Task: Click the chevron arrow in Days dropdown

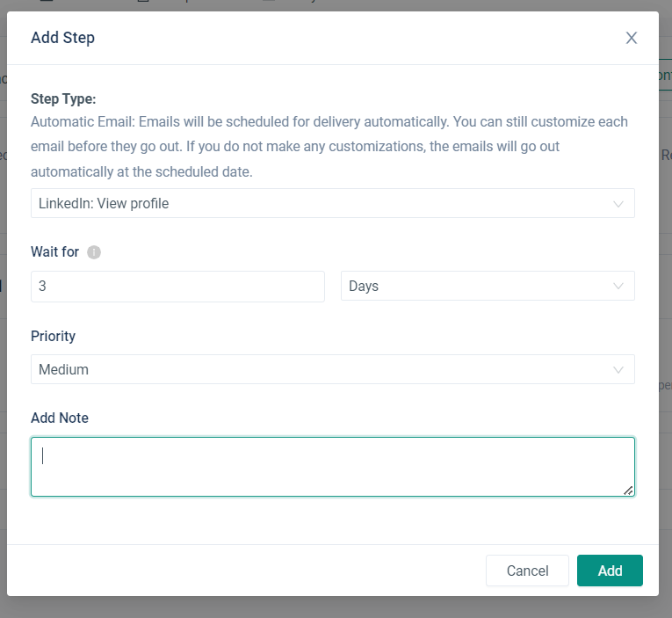Action: point(618,287)
